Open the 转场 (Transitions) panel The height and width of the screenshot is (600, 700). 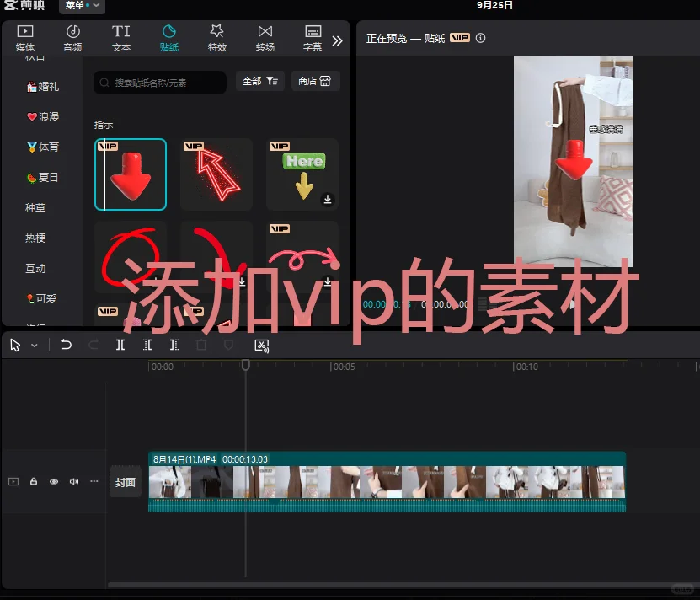(265, 37)
